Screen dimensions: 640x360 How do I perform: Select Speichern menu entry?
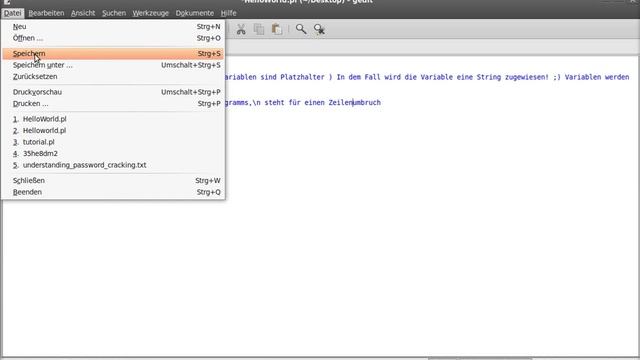(x=113, y=53)
